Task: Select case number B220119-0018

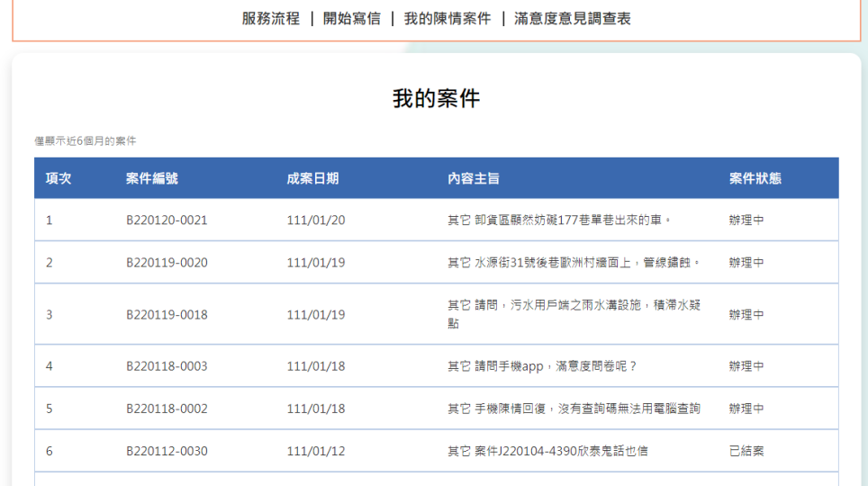Action: pos(167,314)
